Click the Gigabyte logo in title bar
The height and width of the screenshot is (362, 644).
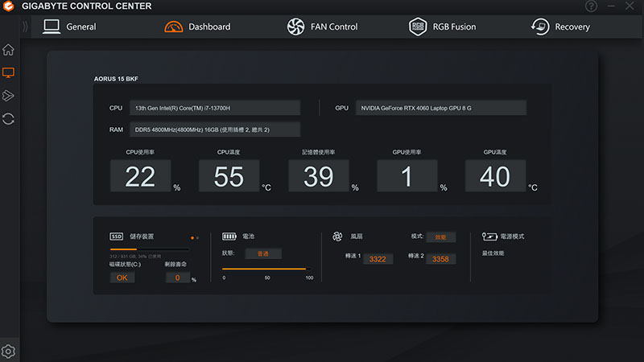[8, 6]
